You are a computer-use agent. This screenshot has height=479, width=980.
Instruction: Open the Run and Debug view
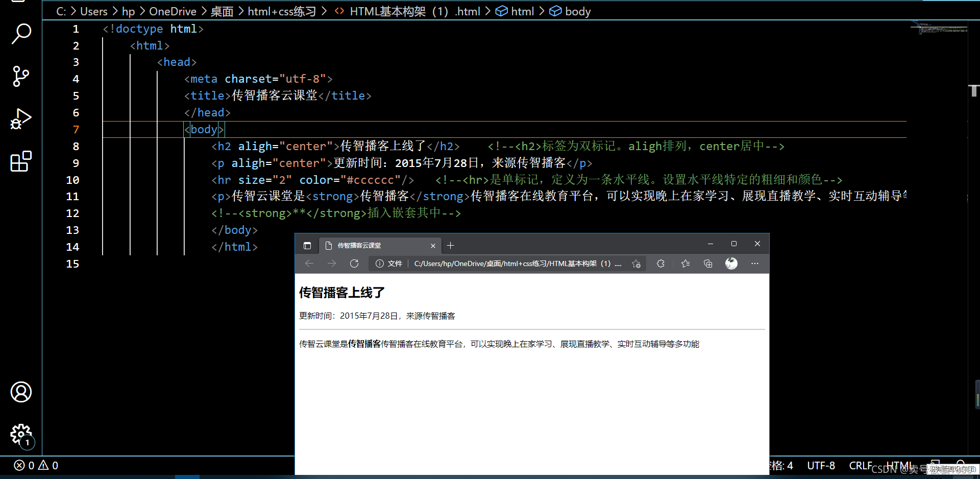coord(21,119)
